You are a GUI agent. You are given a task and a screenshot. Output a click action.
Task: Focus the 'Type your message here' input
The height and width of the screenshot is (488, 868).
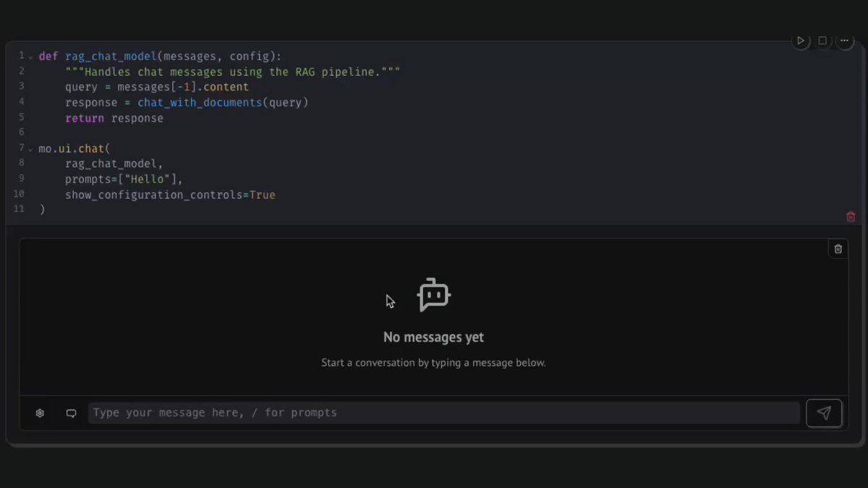click(444, 413)
